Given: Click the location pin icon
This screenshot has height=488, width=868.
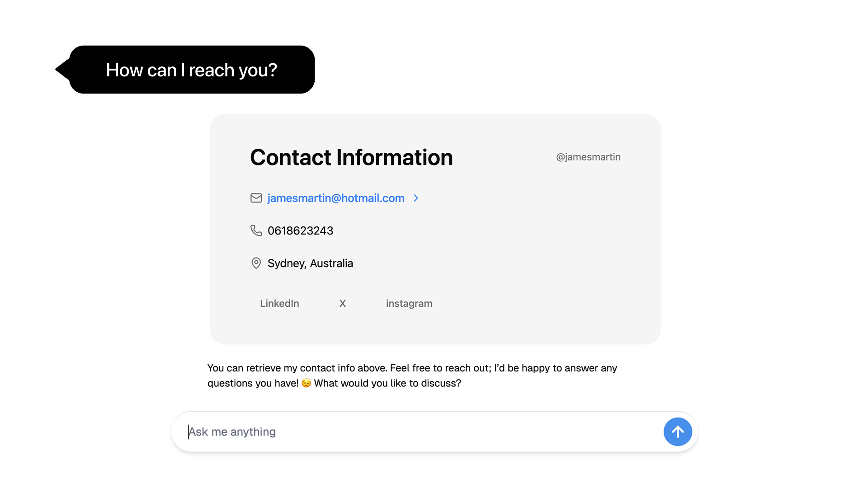Looking at the screenshot, I should [x=256, y=263].
